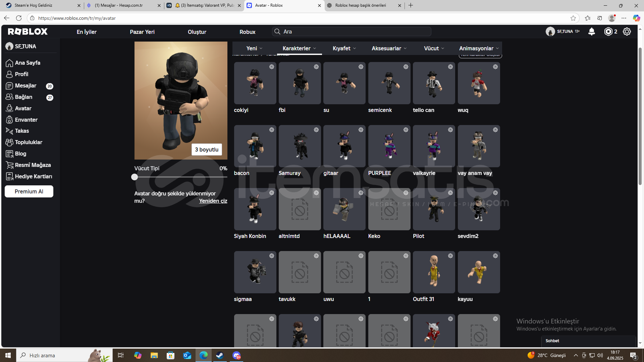Adjust the Vücut Tipi slider handle
Image resolution: width=644 pixels, height=362 pixels.
point(135,177)
